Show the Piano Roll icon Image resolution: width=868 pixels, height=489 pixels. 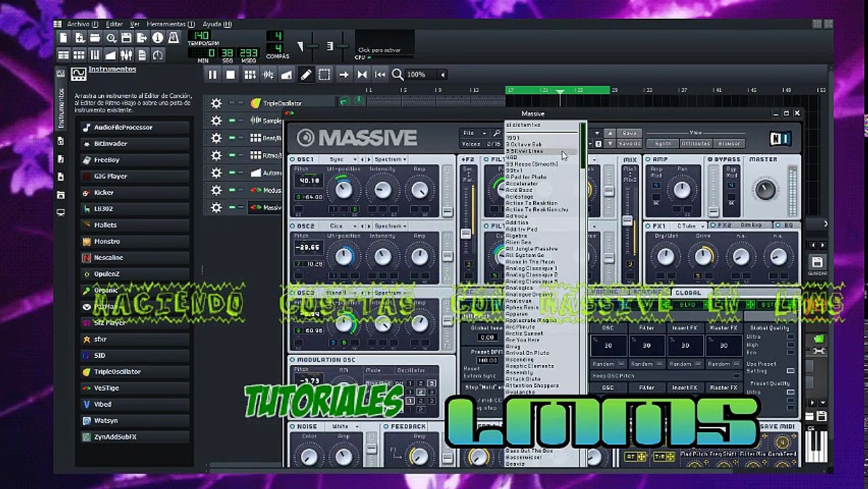(95, 55)
